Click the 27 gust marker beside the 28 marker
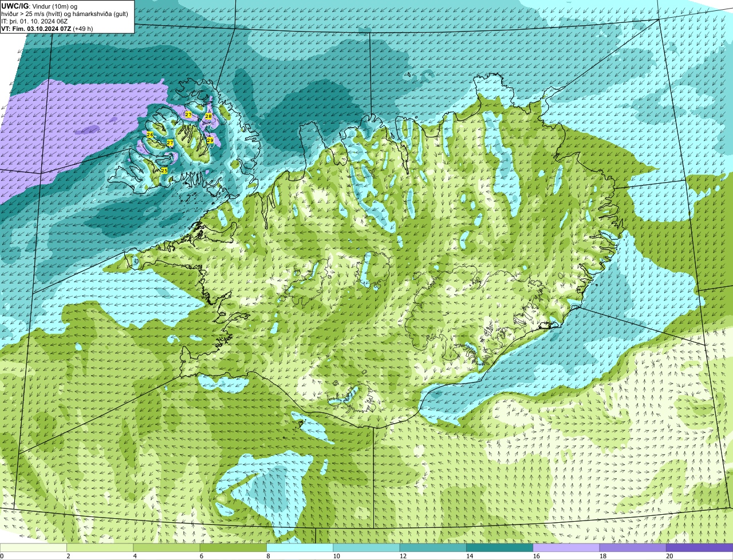The image size is (733, 560). click(x=188, y=115)
